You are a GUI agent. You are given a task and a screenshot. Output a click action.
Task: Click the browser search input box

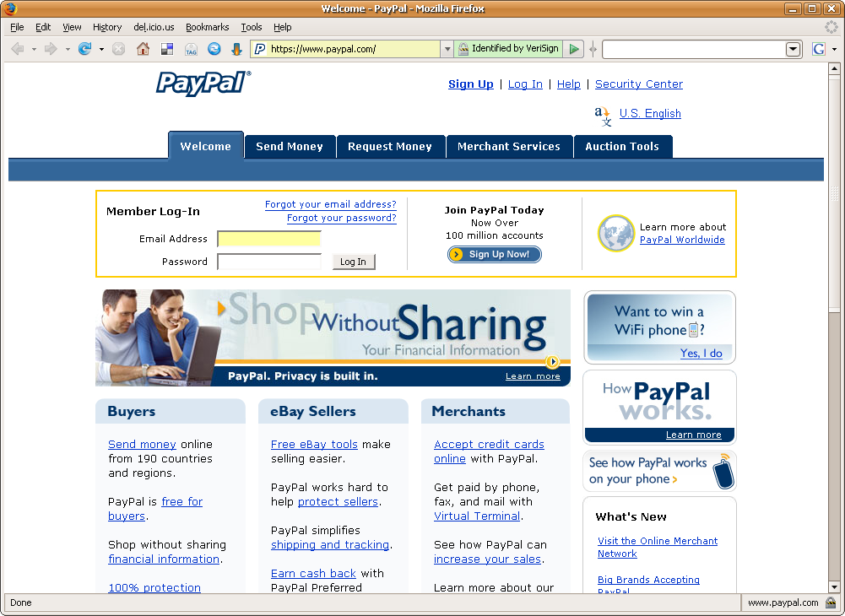click(694, 49)
